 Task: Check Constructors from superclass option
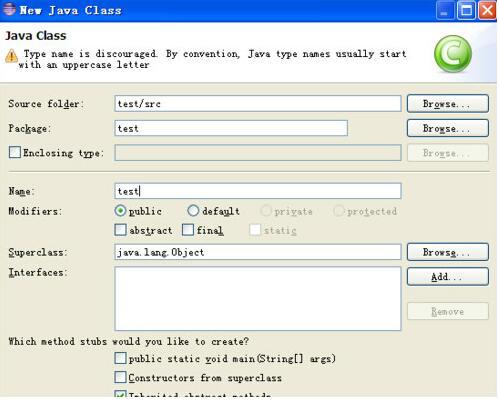[x=120, y=378]
